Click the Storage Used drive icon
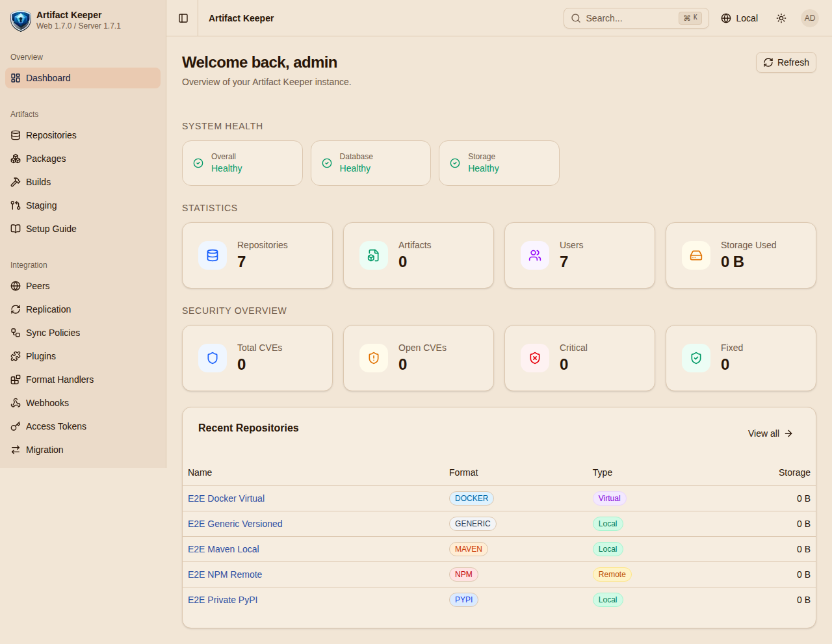Screen dimensions: 832x644 pos(696,255)
